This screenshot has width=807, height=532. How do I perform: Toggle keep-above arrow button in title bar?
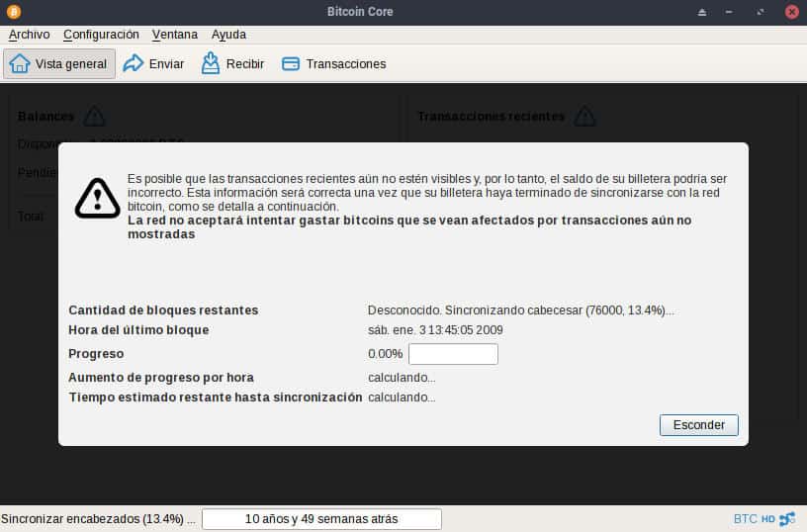[702, 12]
